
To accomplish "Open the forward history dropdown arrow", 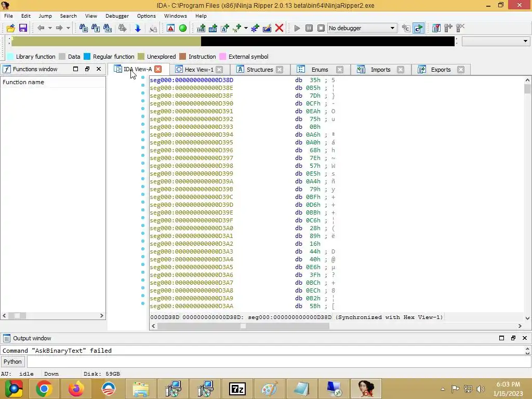I will tap(68, 28).
